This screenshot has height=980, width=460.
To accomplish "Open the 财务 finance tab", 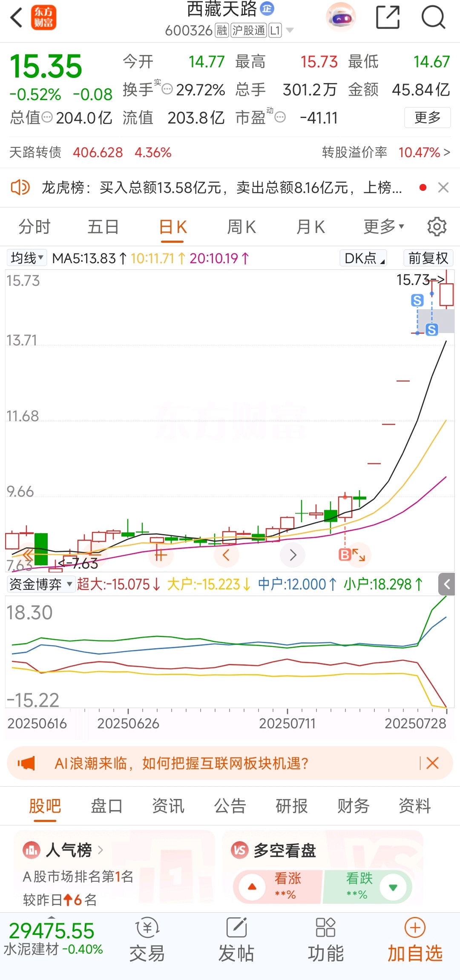I will (x=353, y=806).
